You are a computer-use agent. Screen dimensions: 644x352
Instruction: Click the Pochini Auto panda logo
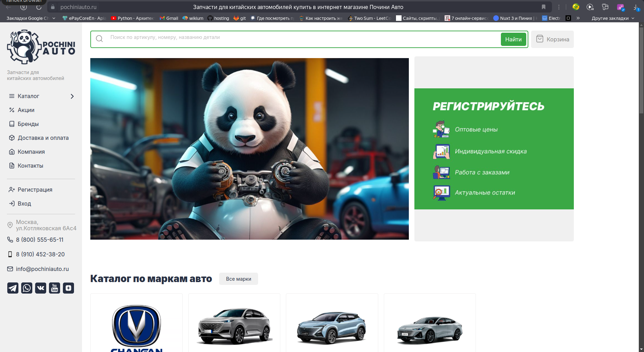click(x=41, y=47)
